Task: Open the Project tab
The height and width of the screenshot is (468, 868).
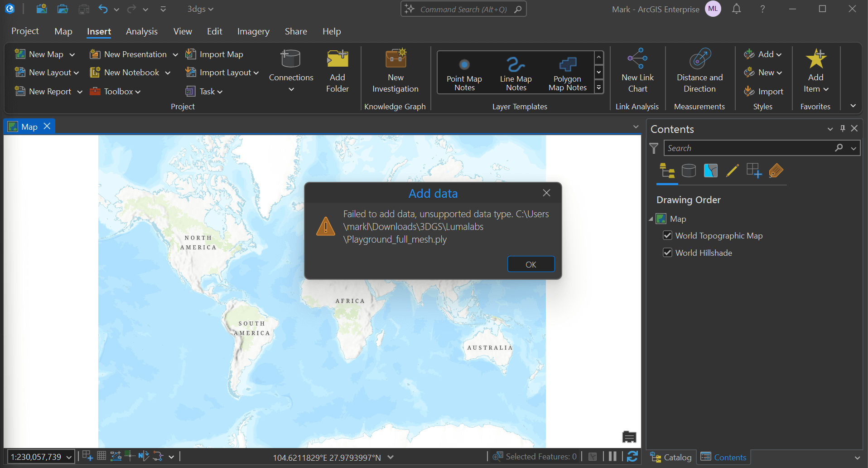Action: pos(25,31)
